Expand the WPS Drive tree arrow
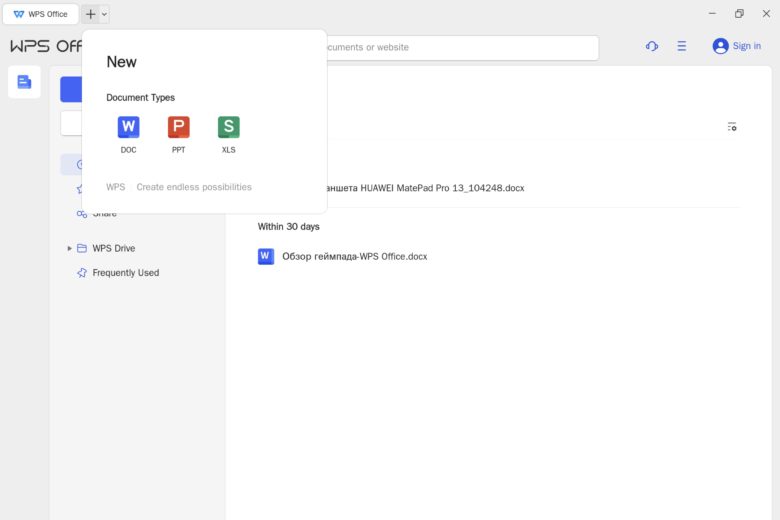 (69, 248)
